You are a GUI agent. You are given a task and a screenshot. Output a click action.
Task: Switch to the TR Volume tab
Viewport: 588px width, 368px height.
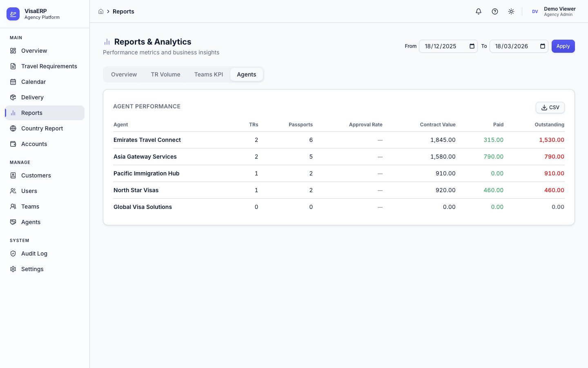[165, 74]
